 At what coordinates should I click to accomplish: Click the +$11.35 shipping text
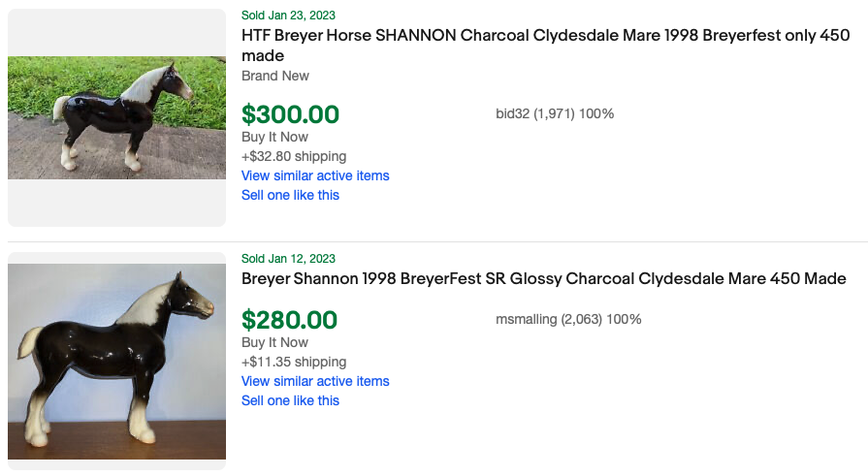point(293,362)
